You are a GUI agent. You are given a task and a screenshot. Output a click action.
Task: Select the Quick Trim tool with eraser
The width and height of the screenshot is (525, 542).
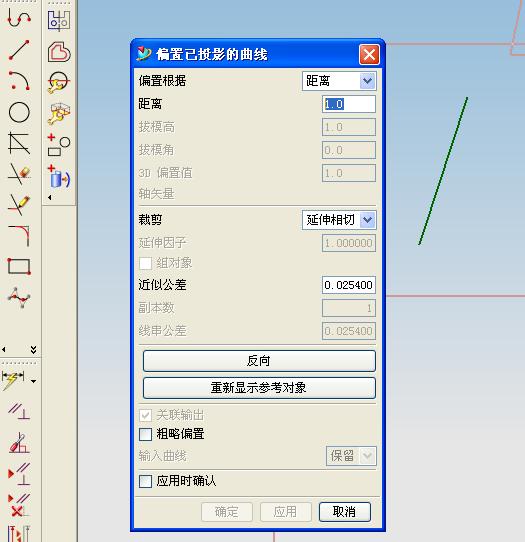[x=19, y=174]
